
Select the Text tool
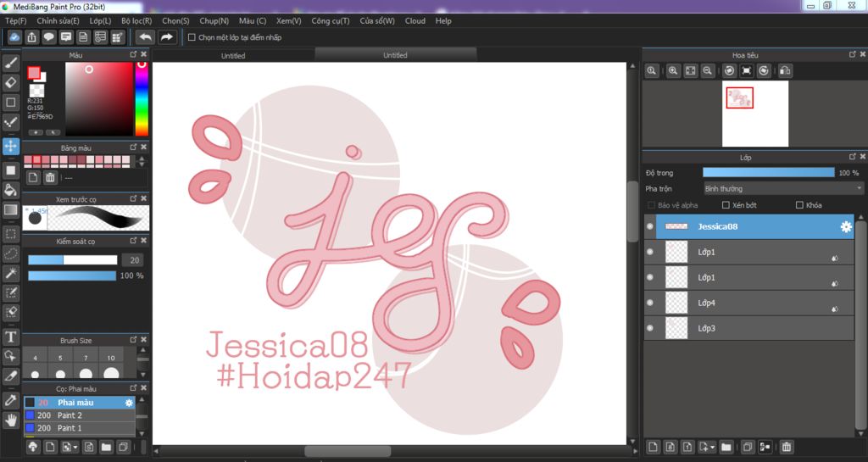click(10, 337)
